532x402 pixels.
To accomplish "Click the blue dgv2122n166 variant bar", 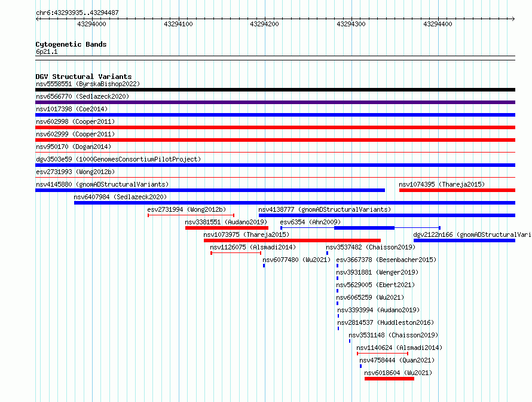I will (x=464, y=240).
